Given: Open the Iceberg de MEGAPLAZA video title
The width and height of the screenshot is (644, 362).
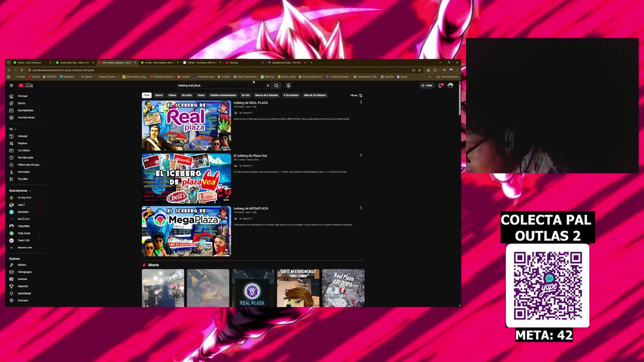Looking at the screenshot, I should (251, 208).
